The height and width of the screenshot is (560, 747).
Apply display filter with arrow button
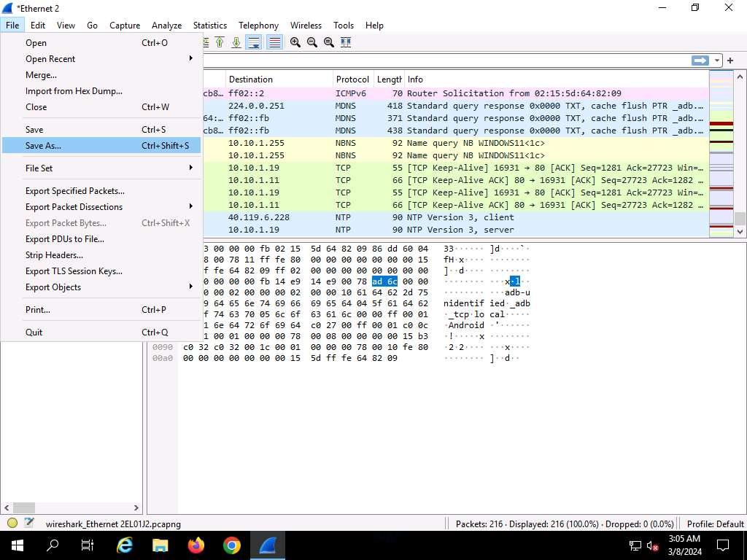tap(700, 61)
